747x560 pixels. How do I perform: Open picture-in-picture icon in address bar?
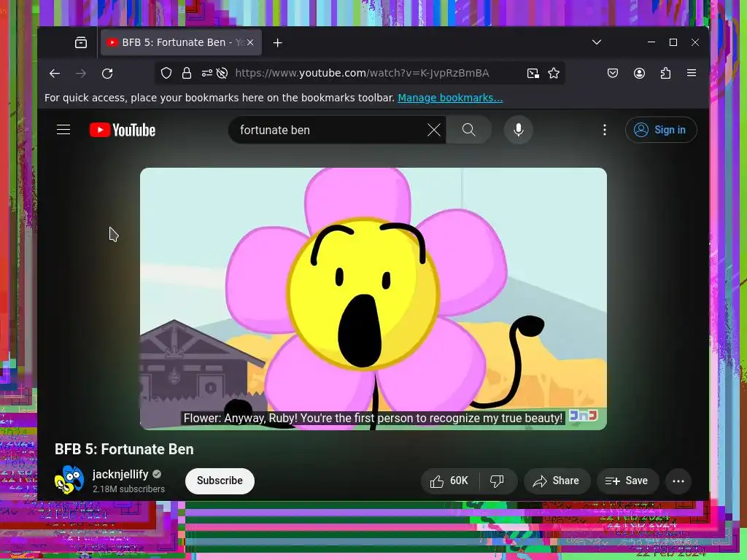(533, 73)
